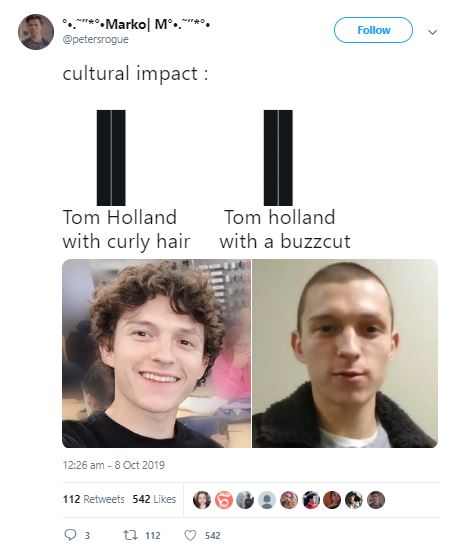Open the default grey silhouette liker avatar
Screen dimensions: 459x545
(267, 500)
